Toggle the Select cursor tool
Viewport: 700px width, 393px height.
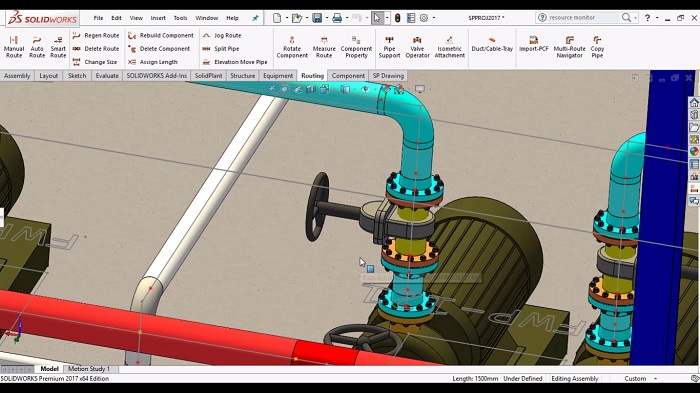(377, 18)
